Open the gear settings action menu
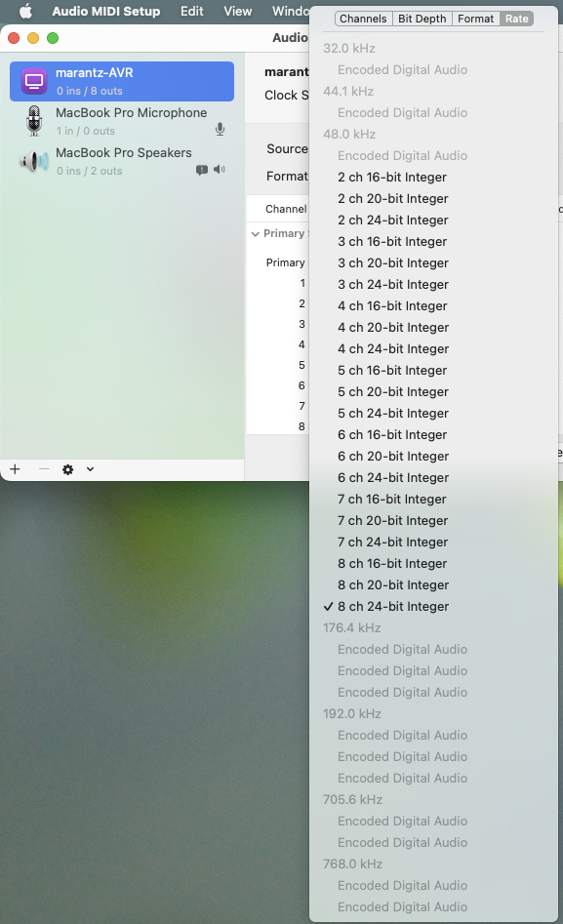Screen dimensions: 563x924 [67, 469]
